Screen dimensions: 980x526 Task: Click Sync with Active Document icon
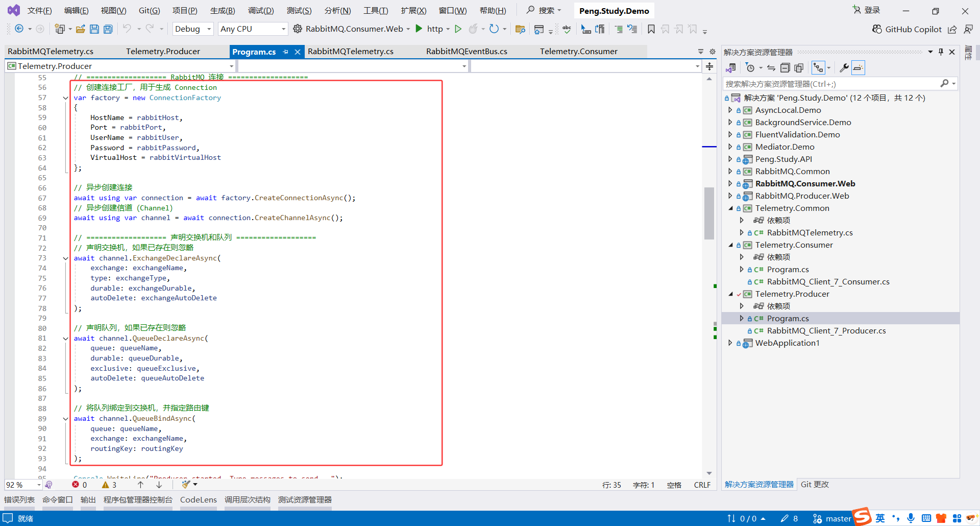click(x=771, y=68)
